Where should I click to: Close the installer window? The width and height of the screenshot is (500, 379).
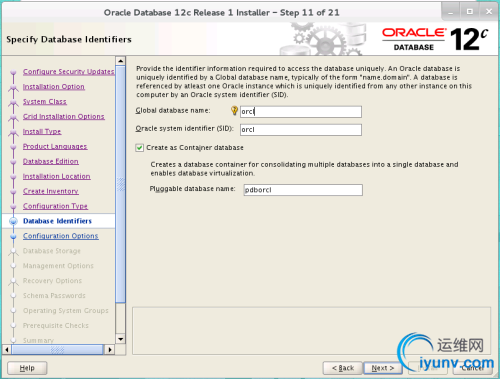click(489, 12)
